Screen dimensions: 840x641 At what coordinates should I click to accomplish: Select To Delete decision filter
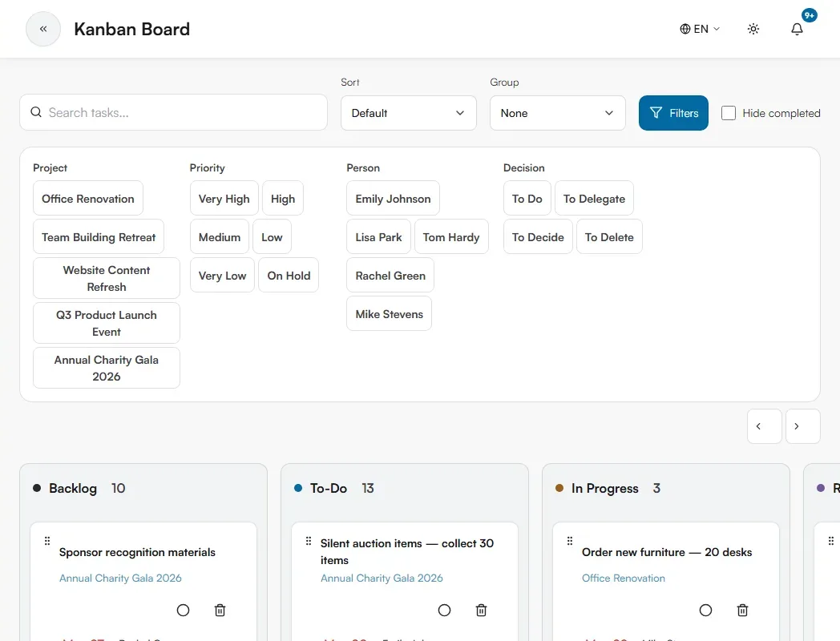click(x=609, y=237)
